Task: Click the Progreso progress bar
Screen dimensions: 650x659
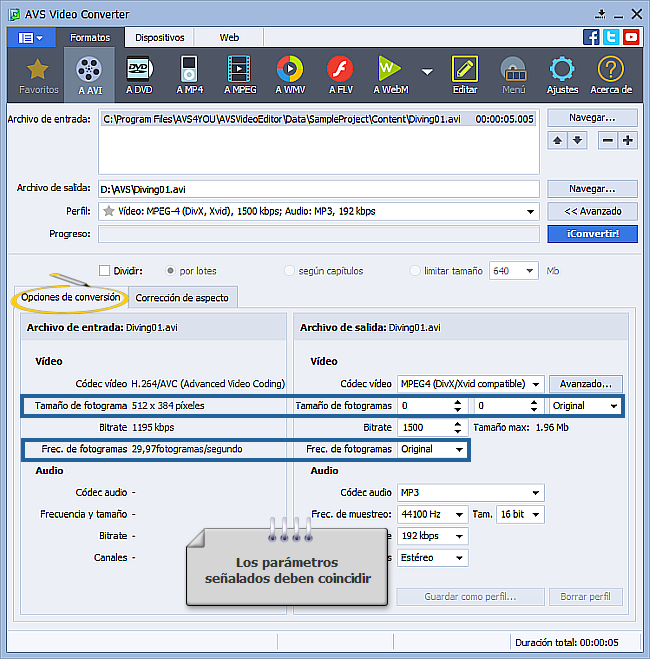Action: point(318,234)
